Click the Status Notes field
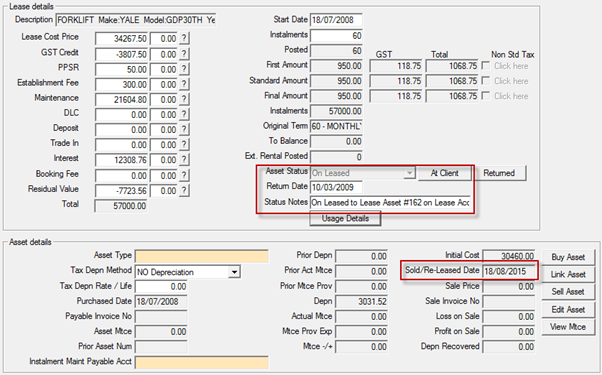The height and width of the screenshot is (375, 602). [390, 203]
